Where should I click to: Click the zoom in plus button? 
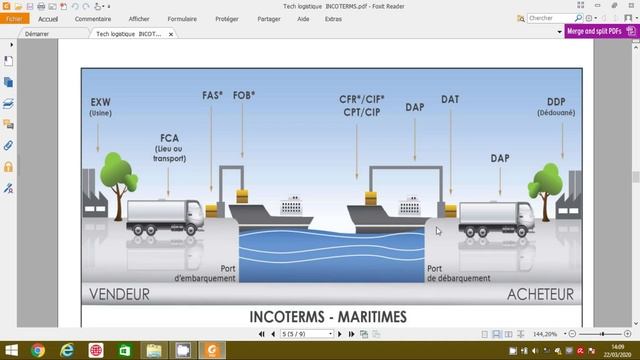tap(628, 334)
